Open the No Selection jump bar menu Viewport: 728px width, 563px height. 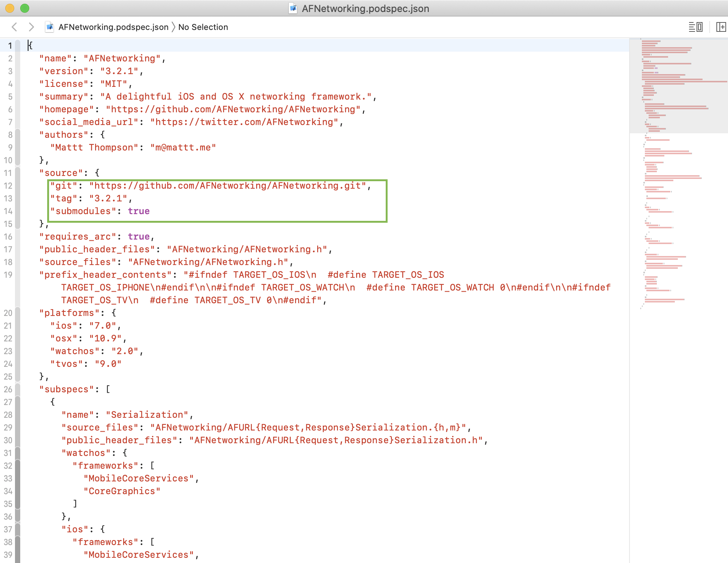203,27
